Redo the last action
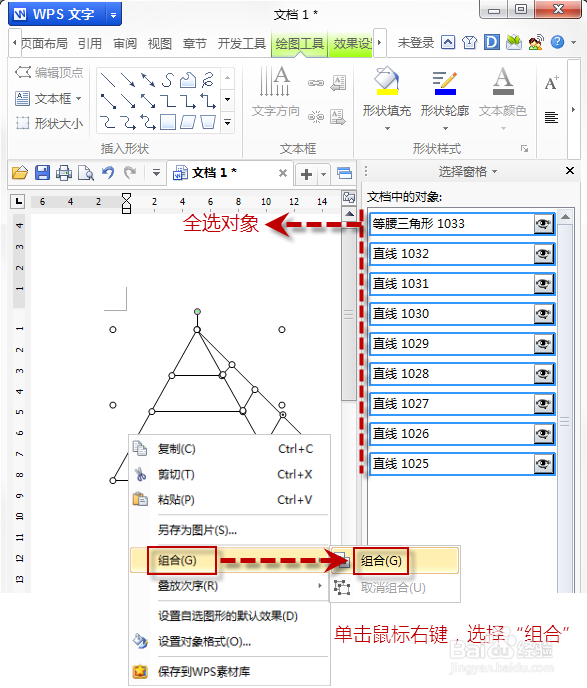 130,173
